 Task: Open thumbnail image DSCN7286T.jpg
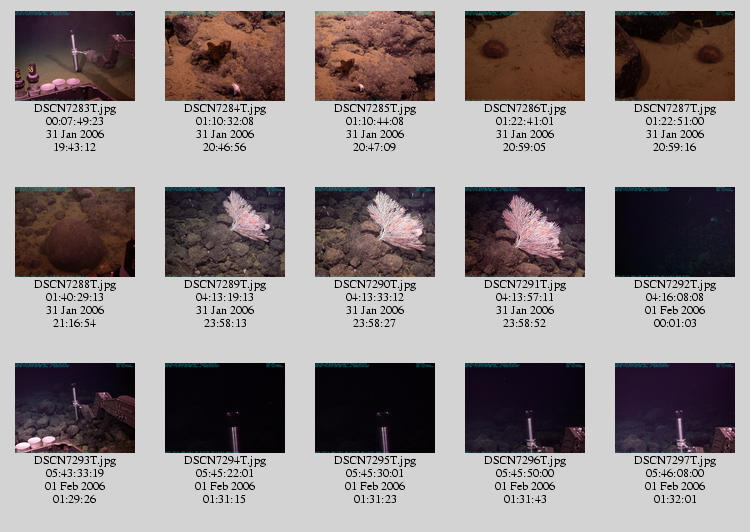(x=525, y=56)
